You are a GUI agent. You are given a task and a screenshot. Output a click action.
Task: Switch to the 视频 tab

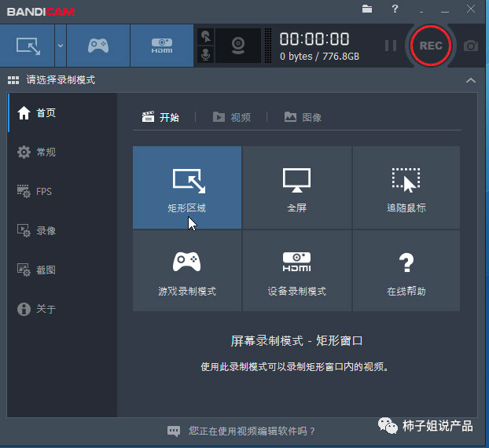[232, 117]
